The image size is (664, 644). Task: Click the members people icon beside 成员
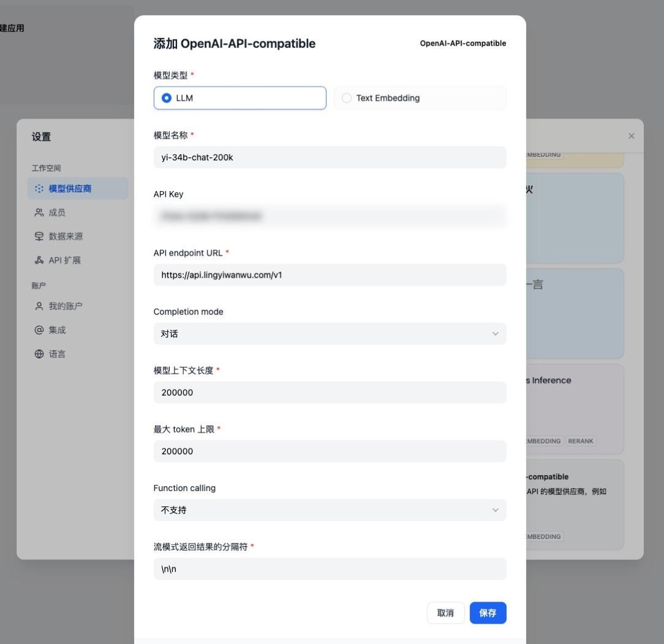coord(39,213)
